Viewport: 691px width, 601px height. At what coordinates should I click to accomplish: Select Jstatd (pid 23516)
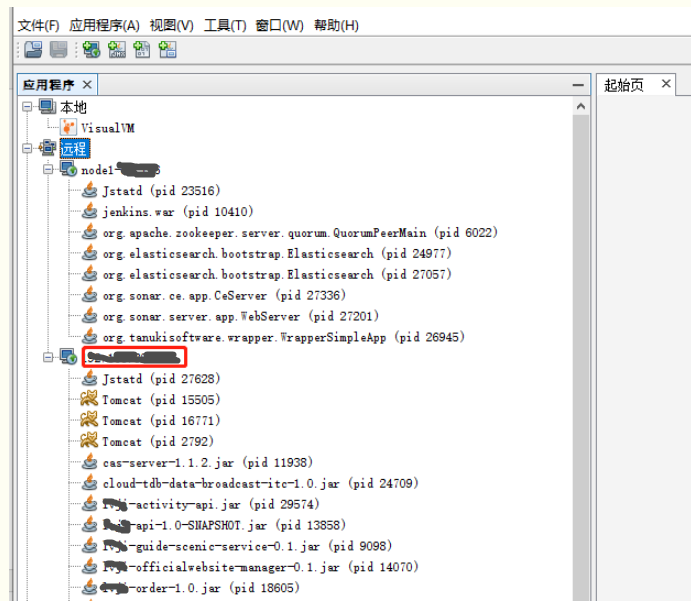[161, 191]
